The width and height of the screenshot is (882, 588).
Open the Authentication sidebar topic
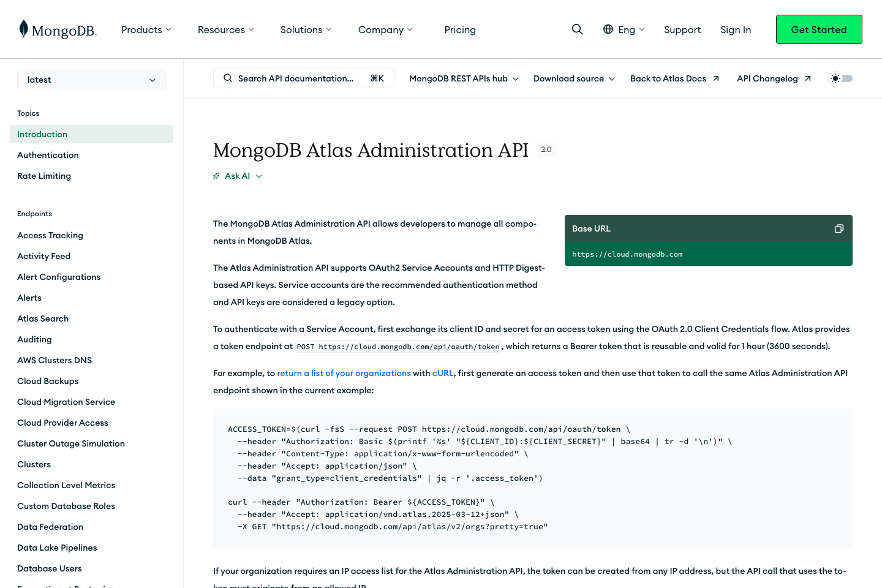point(48,154)
